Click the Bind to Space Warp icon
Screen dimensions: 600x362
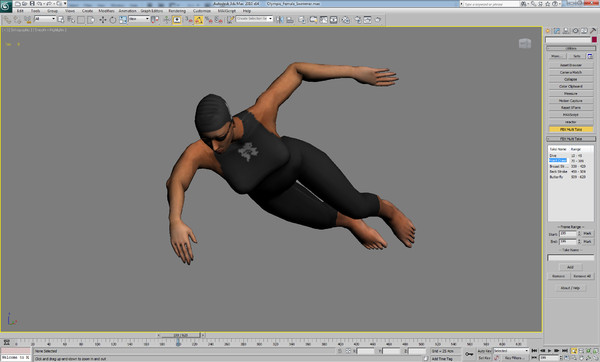click(x=28, y=20)
